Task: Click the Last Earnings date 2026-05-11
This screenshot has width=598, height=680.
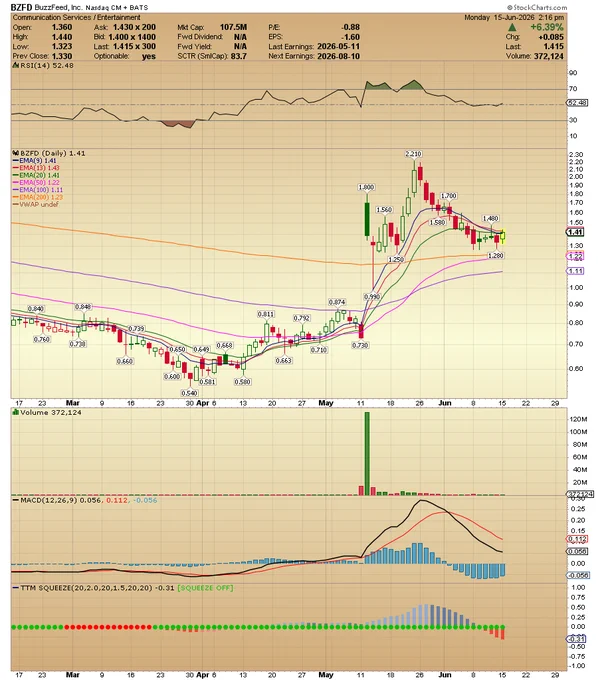Action: pyautogui.click(x=338, y=46)
